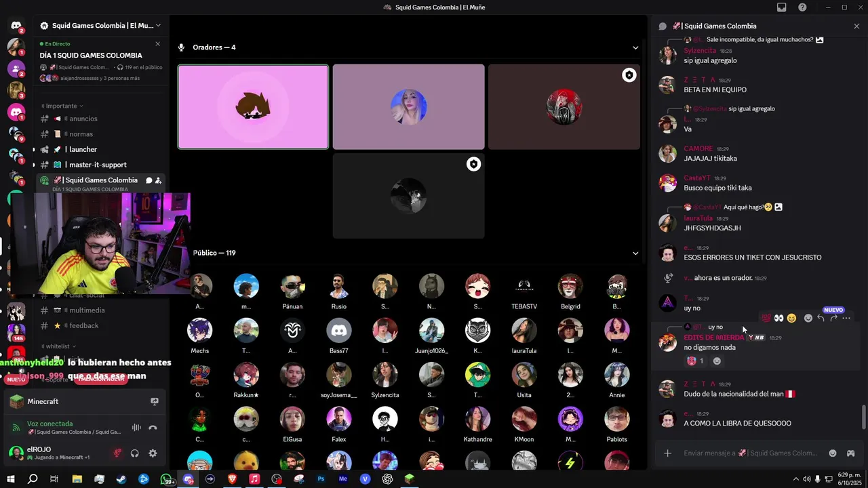Click audience member TEBASTV avatar

point(524,286)
